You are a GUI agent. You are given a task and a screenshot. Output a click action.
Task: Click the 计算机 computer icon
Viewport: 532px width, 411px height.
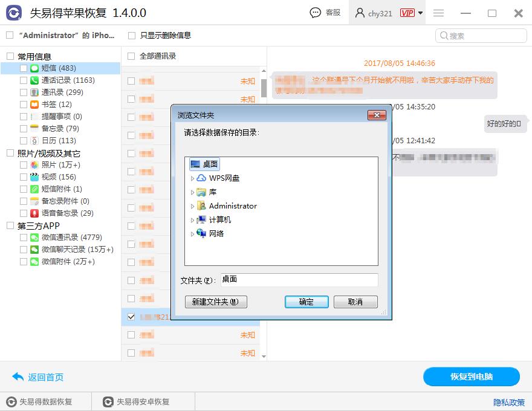201,220
